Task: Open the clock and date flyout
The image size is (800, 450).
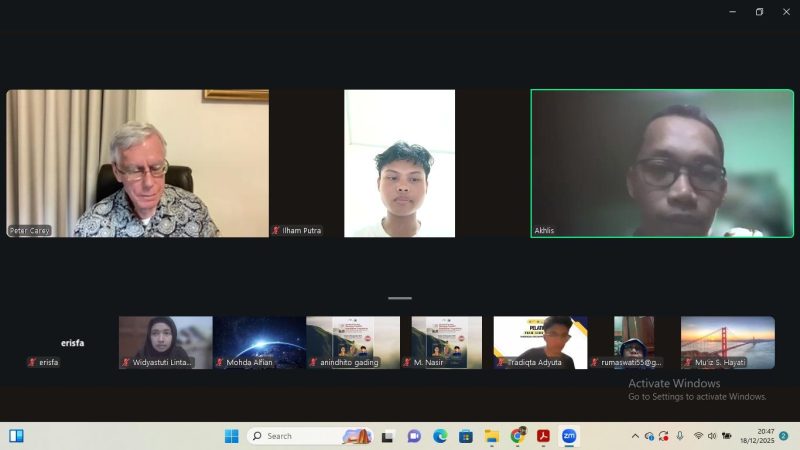Action: [757, 436]
